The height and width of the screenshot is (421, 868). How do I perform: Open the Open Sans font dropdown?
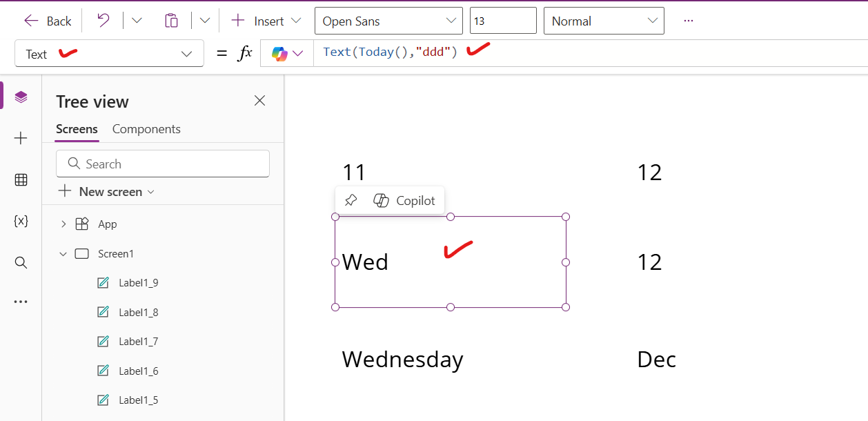(x=388, y=21)
